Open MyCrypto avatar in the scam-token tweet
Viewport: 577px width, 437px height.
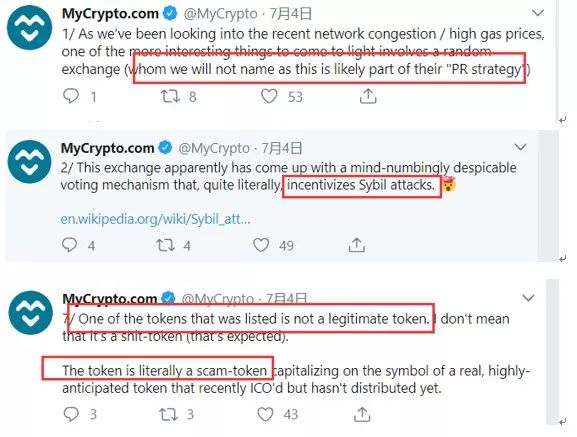[x=31, y=313]
